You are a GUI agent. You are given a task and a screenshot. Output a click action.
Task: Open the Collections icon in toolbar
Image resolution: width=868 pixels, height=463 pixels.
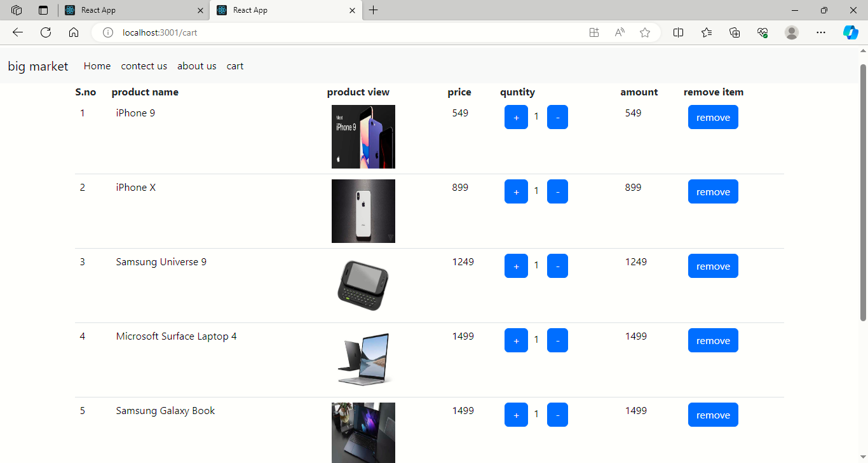(735, 32)
